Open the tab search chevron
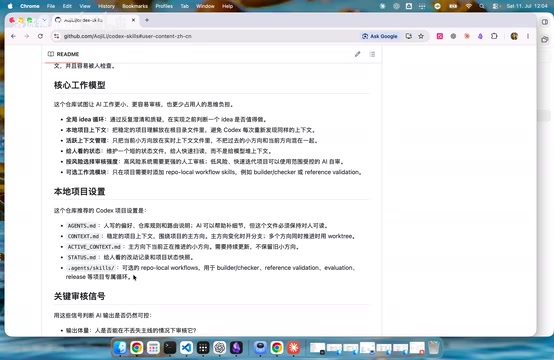Image resolution: width=554 pixels, height=360 pixels. pyautogui.click(x=44, y=20)
